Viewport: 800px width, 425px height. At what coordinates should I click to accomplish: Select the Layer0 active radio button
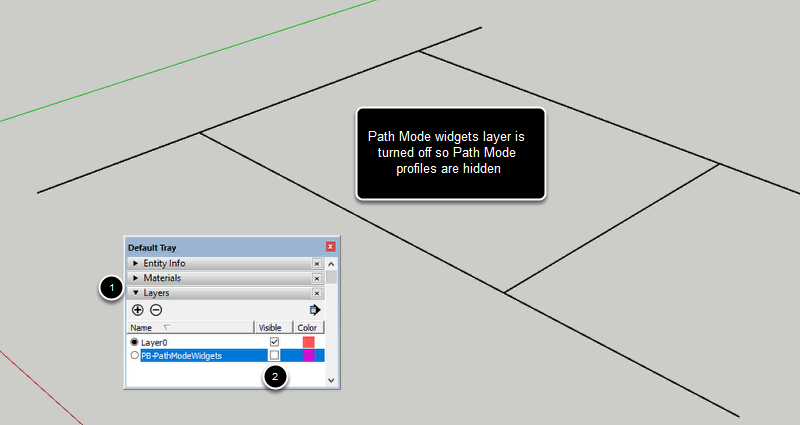(135, 342)
